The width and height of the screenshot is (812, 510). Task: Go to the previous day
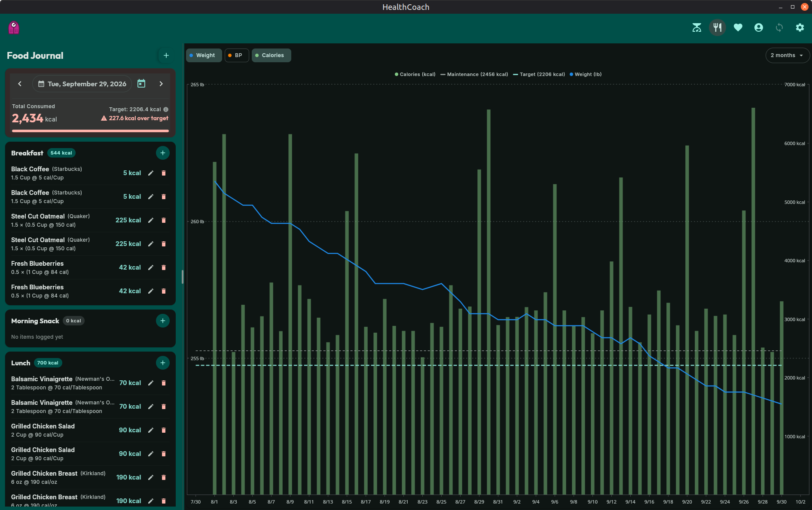[20, 84]
